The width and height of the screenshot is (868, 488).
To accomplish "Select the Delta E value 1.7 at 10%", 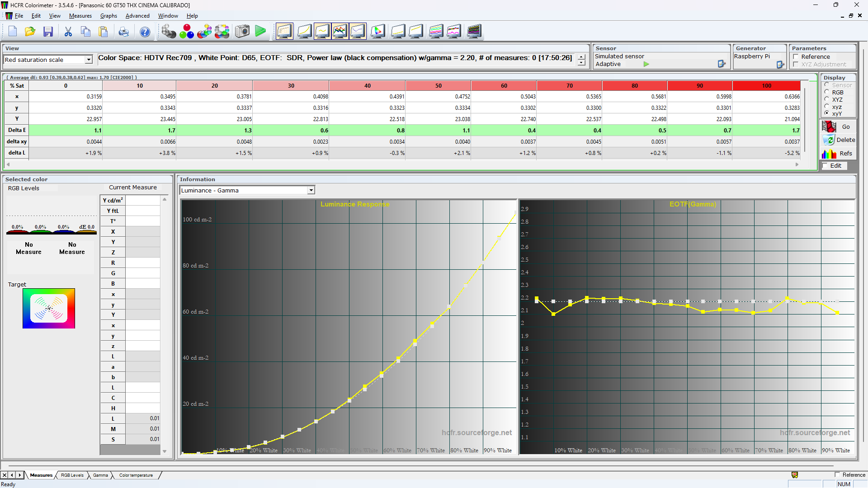I will pos(139,130).
